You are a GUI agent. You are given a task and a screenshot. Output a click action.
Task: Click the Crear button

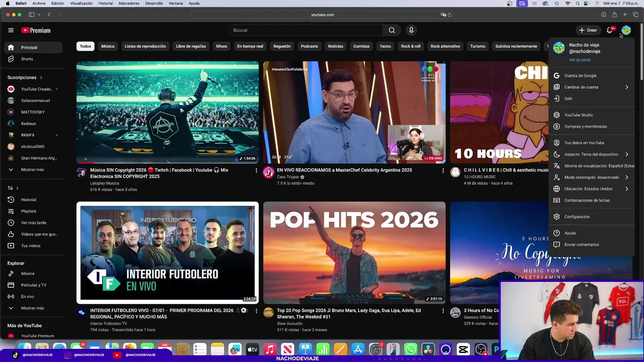point(588,30)
